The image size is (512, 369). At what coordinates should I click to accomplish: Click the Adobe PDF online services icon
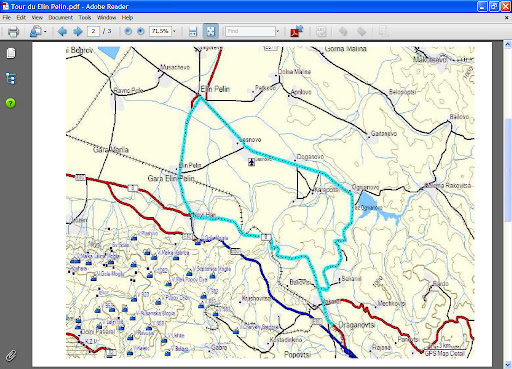point(297,31)
